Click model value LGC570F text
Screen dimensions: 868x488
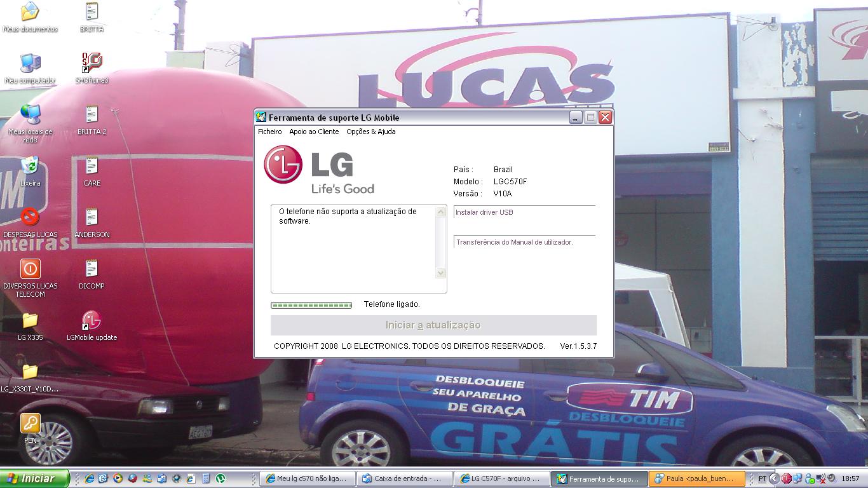coord(510,182)
